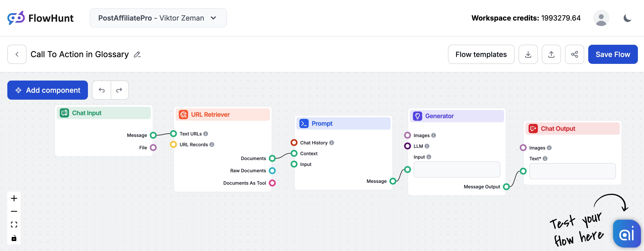Image resolution: width=644 pixels, height=251 pixels.
Task: Fit the flow to the viewport
Action: pyautogui.click(x=14, y=225)
